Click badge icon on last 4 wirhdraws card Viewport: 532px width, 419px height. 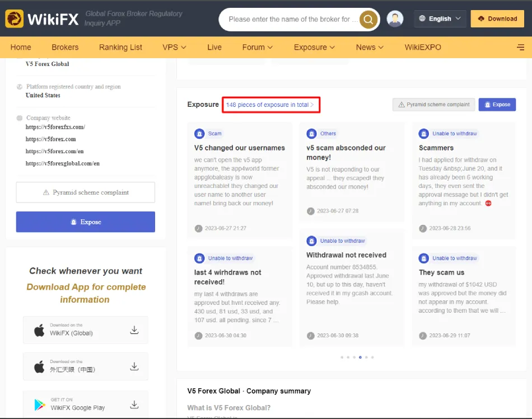199,258
